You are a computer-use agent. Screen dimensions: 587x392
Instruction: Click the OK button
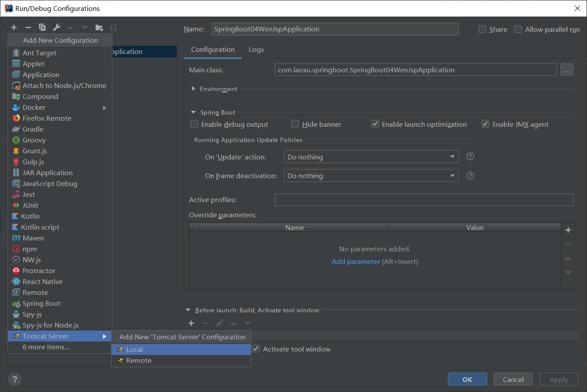click(x=467, y=379)
